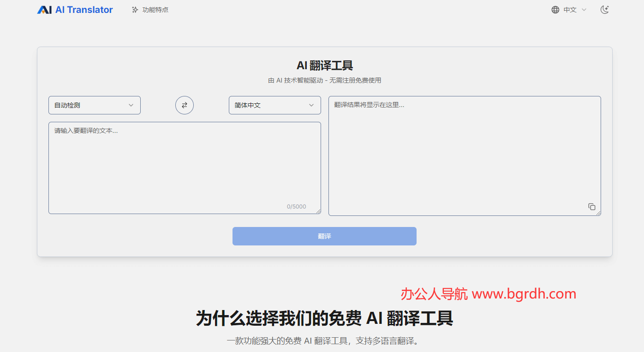Toggle language swap between source and target
This screenshot has height=352, width=644.
pos(185,105)
